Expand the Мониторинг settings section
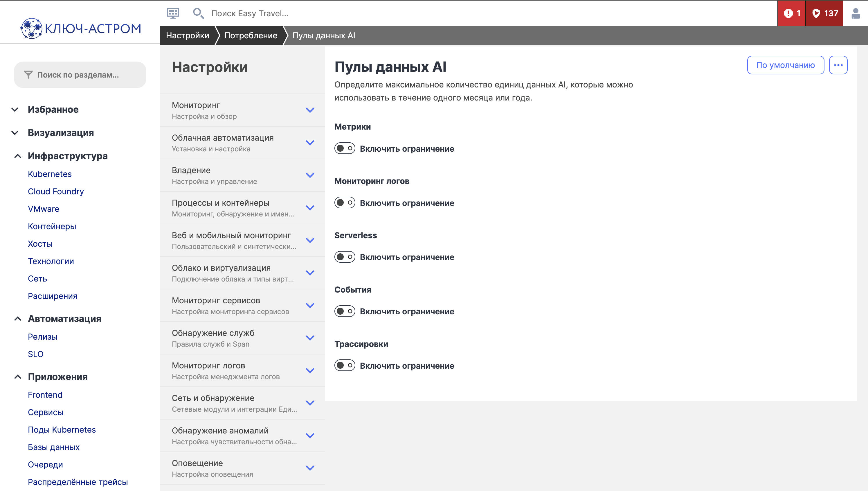The height and width of the screenshot is (491, 868). coord(310,110)
